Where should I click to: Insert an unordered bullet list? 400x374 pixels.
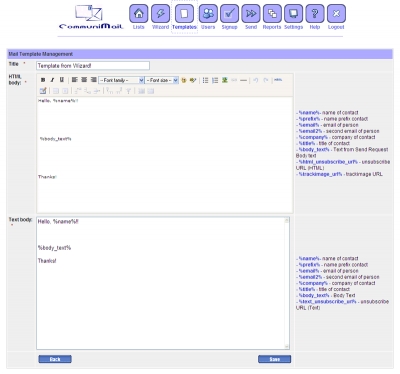pos(205,80)
